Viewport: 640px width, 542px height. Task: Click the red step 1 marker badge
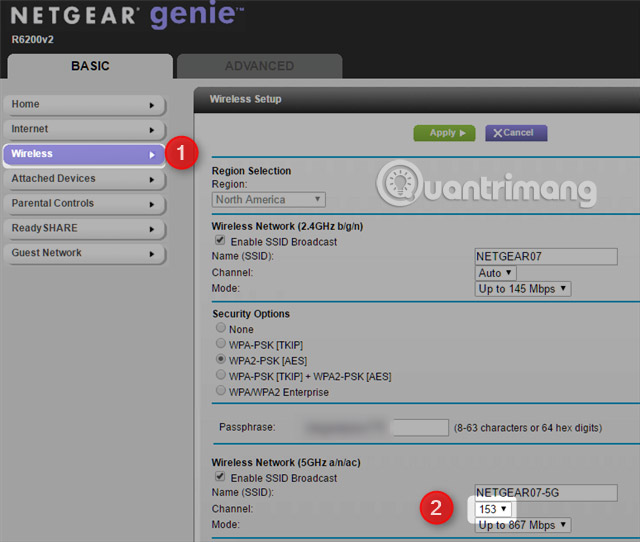coord(181,155)
